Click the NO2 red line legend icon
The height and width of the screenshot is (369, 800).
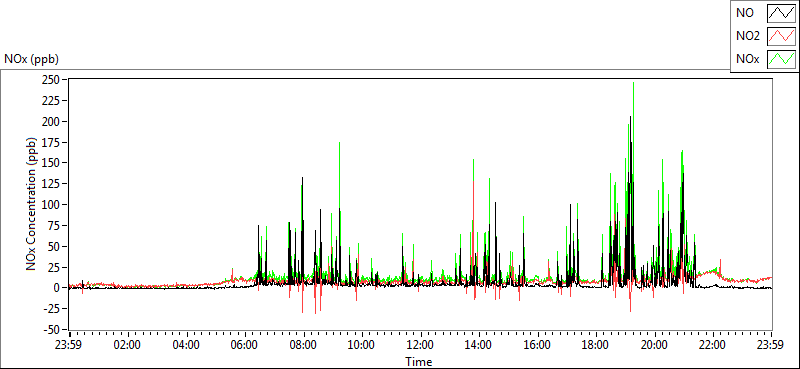tap(781, 36)
